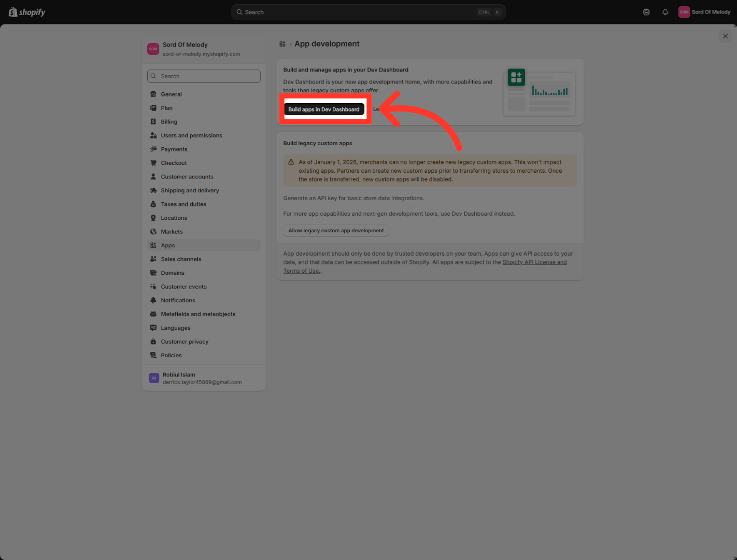Go to the Domains settings
The height and width of the screenshot is (560, 737).
click(204, 273)
